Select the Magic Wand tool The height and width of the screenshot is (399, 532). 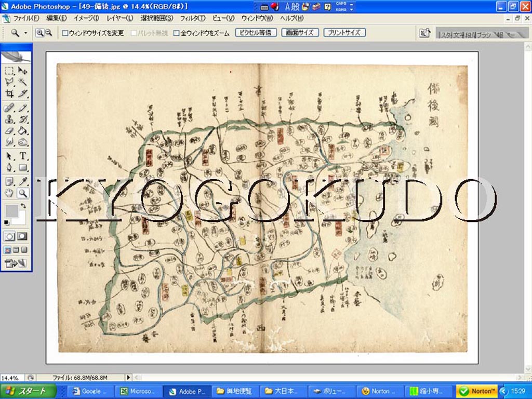pos(23,82)
